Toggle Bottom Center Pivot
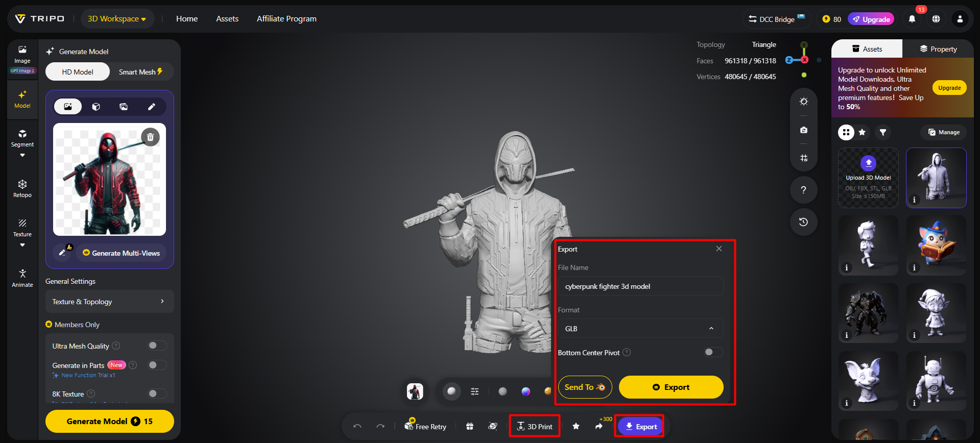Screen dimensions: 980x443 tap(713, 352)
